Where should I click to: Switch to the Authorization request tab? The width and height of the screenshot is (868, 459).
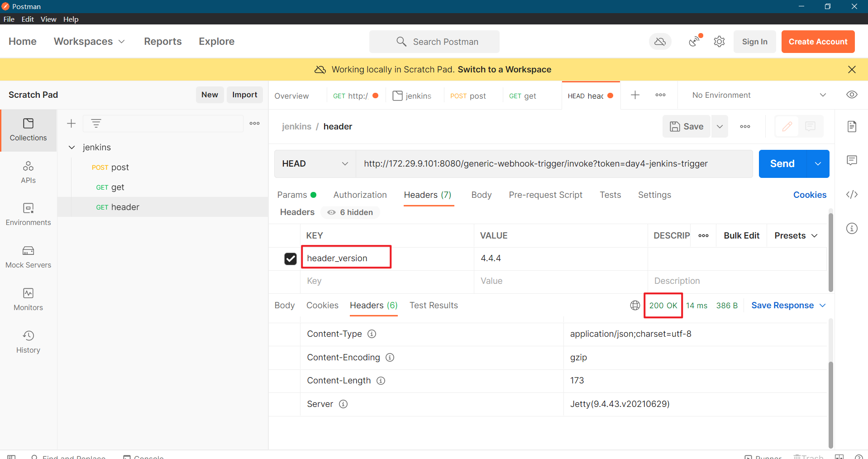coord(360,195)
